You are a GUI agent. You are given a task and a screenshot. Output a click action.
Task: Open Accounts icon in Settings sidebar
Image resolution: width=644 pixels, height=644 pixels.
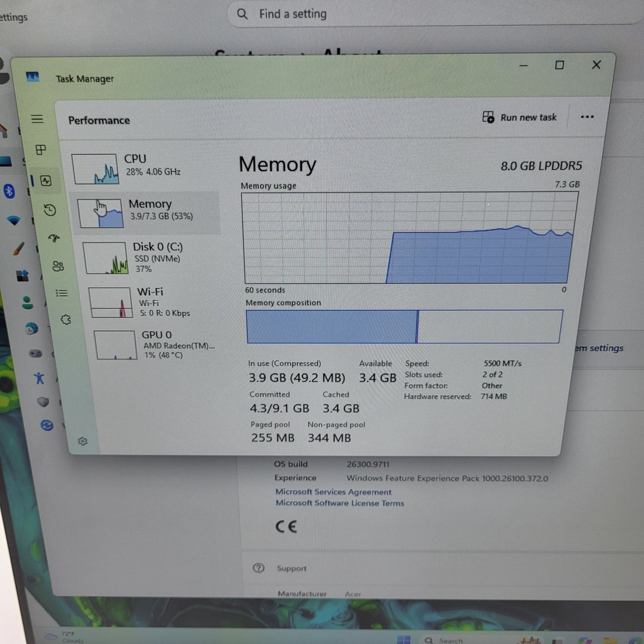pos(27,303)
